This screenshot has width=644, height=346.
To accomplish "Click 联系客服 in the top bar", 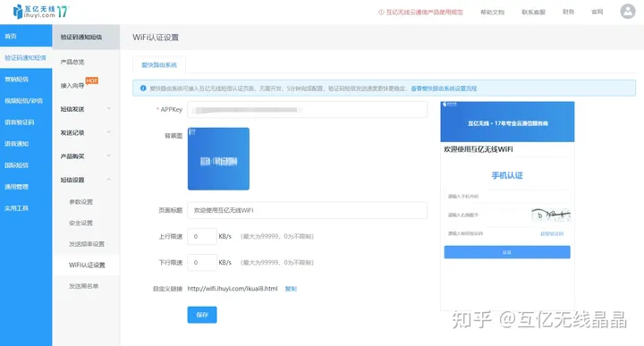I will 533,13.
